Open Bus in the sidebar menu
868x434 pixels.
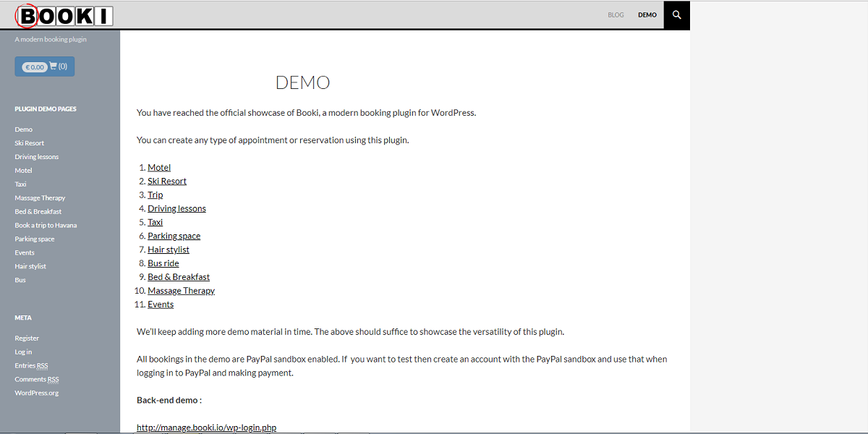point(20,281)
